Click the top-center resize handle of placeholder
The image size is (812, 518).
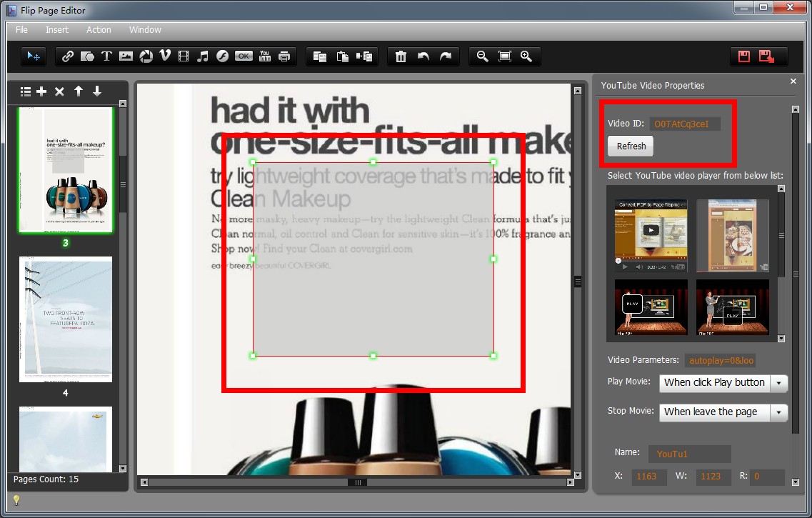(373, 162)
